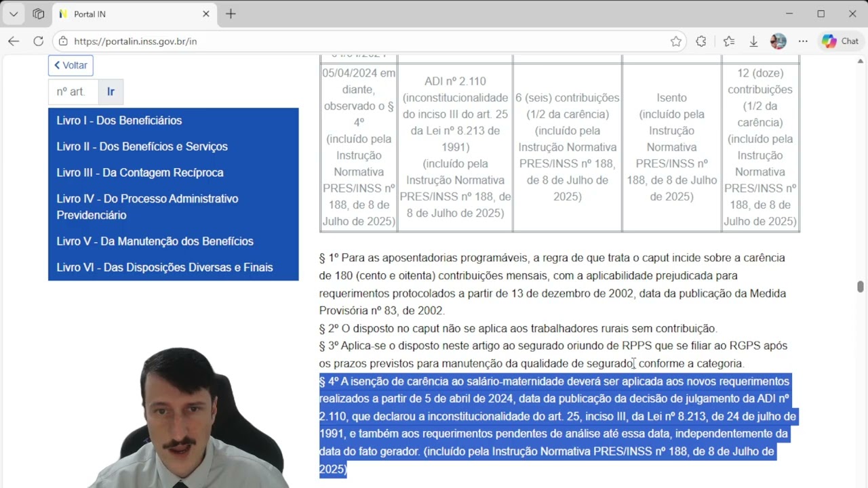The width and height of the screenshot is (868, 488).
Task: Open the tab actions workspaces icon
Action: coord(39,14)
